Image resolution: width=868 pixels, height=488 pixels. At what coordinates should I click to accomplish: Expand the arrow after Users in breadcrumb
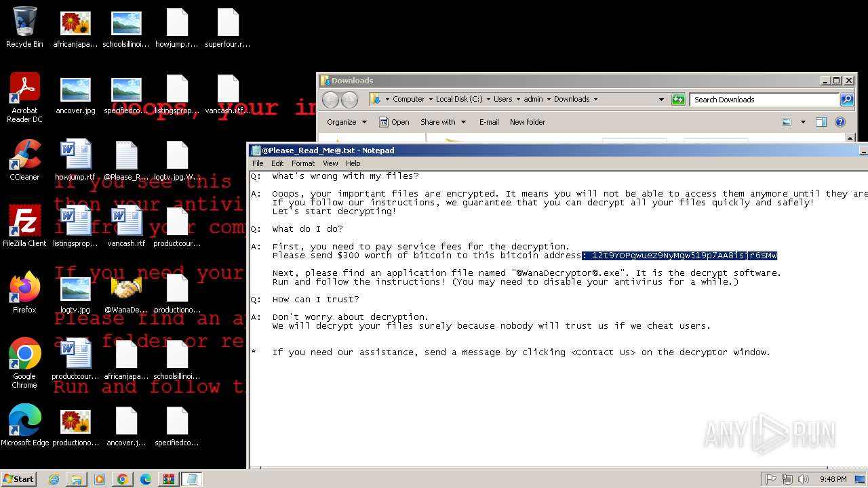518,99
